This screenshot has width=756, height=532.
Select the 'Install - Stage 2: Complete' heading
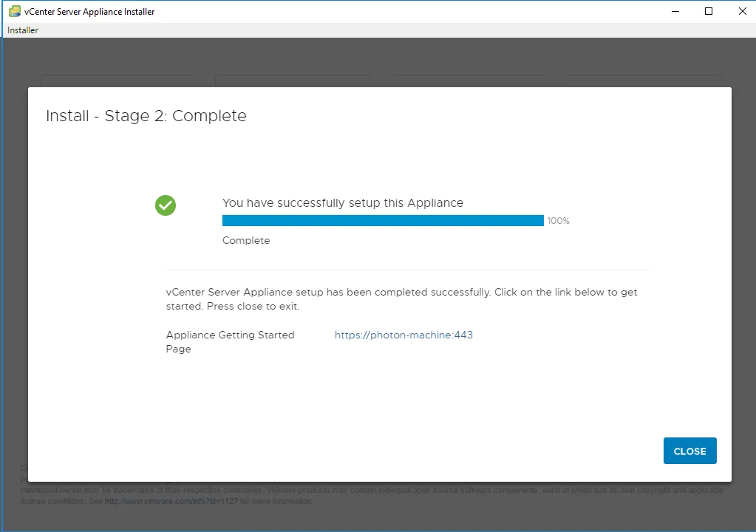146,116
